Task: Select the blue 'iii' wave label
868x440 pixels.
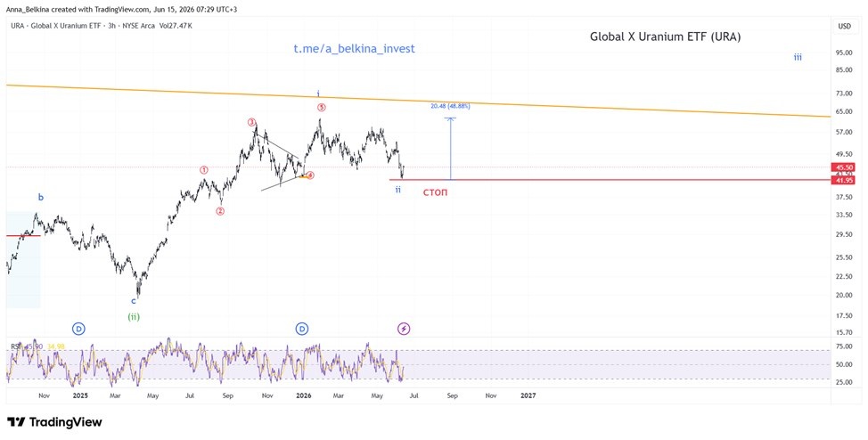Action: click(x=798, y=57)
